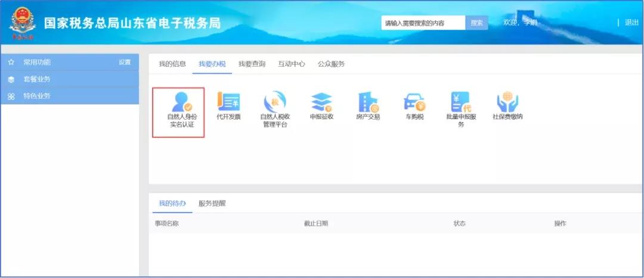Screen dimensions: 644x278
Task: Open the 常用功能 sidebar section
Action: click(x=70, y=62)
